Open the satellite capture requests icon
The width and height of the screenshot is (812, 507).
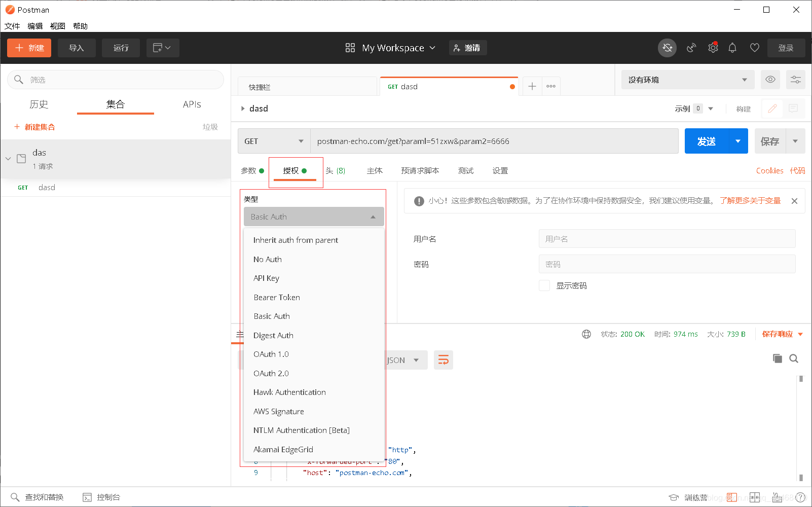point(691,48)
